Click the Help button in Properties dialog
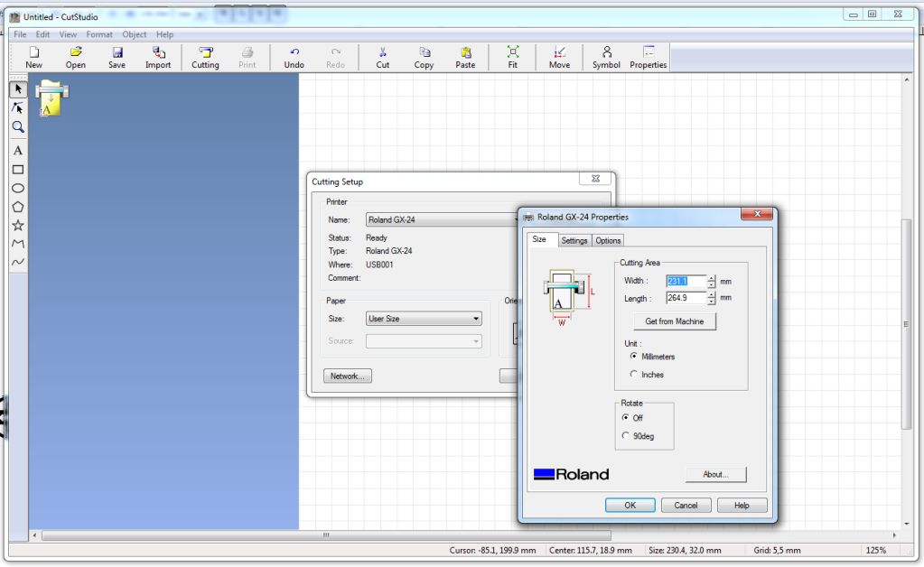This screenshot has width=924, height=567. tap(742, 506)
